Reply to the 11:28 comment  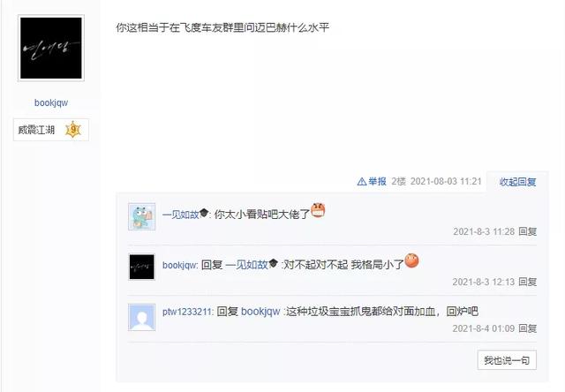pos(528,231)
